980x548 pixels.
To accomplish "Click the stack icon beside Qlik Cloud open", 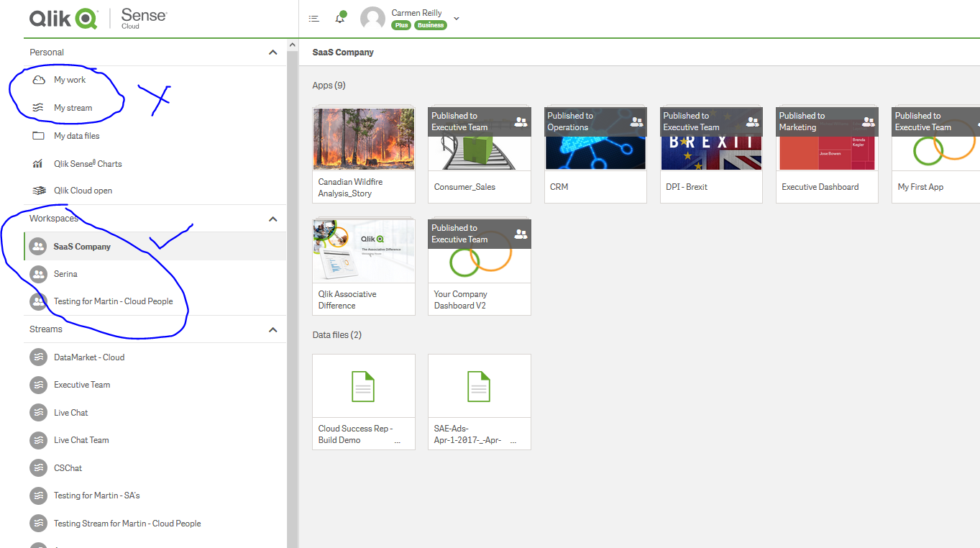I will [x=39, y=191].
